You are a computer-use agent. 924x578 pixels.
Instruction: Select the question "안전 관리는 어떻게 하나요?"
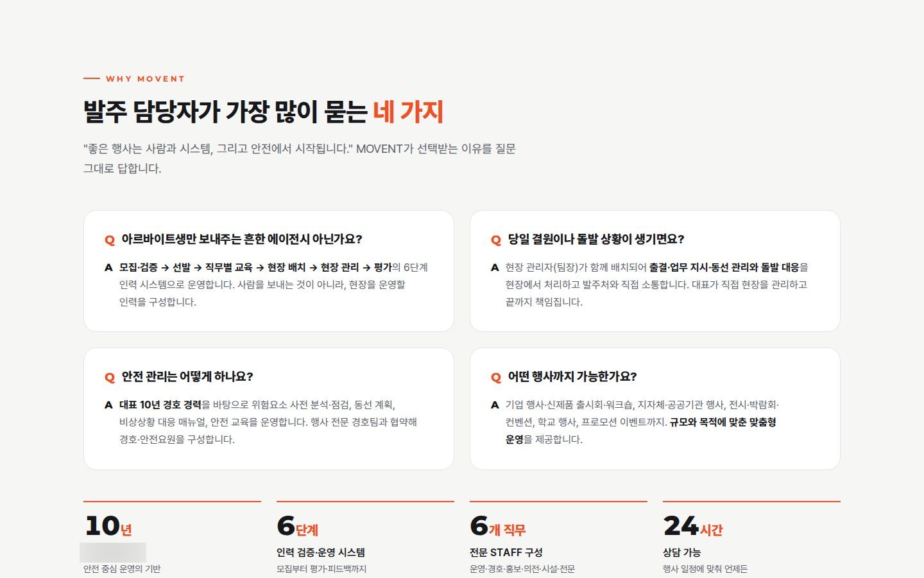(x=187, y=377)
